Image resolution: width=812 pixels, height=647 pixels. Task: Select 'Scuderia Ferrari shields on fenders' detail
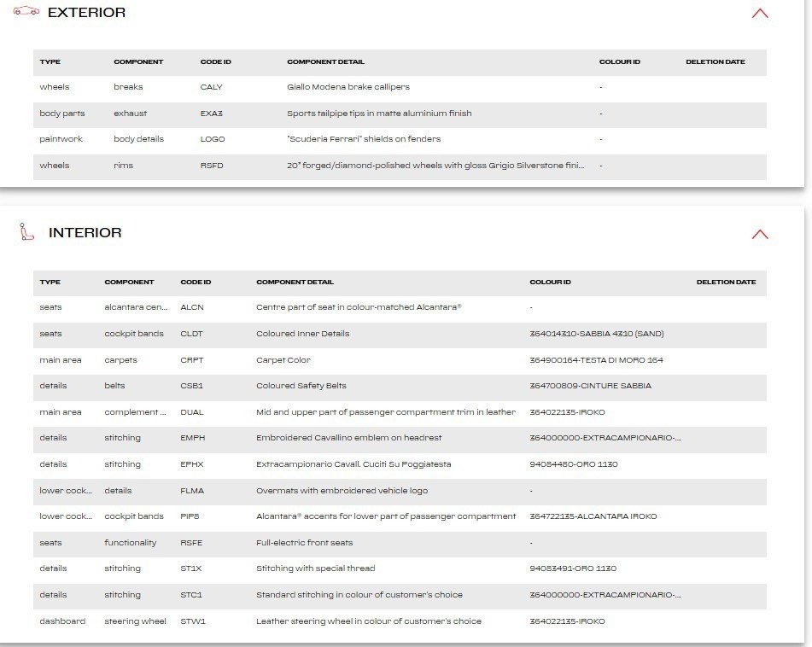(364, 139)
